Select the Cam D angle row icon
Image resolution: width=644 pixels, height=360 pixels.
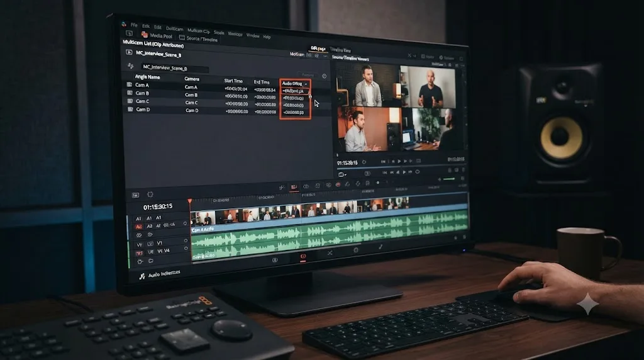[130, 109]
